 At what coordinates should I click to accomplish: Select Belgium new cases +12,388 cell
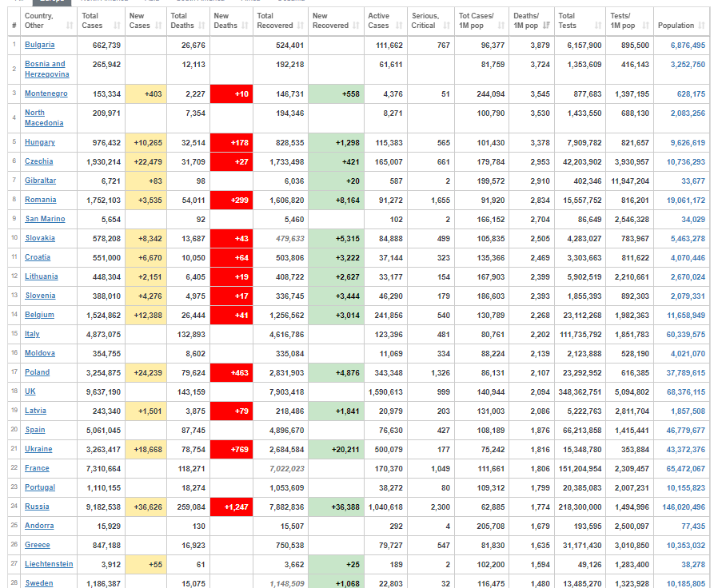pyautogui.click(x=146, y=315)
